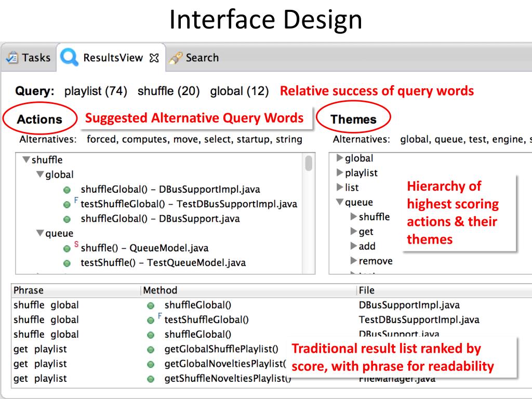Click alternative action word 'forced'
The width and height of the screenshot is (532, 399).
[x=102, y=139]
